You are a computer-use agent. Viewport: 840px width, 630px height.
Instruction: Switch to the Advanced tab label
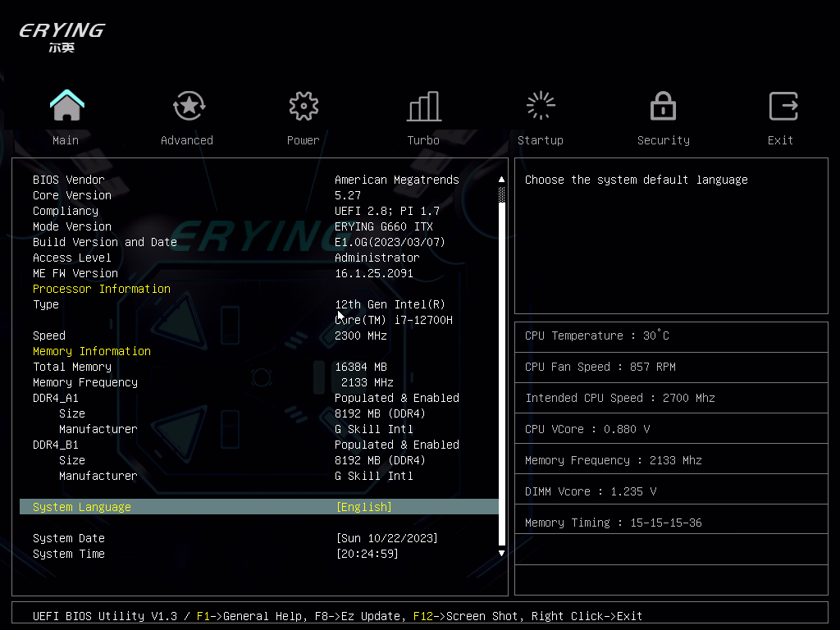point(187,140)
